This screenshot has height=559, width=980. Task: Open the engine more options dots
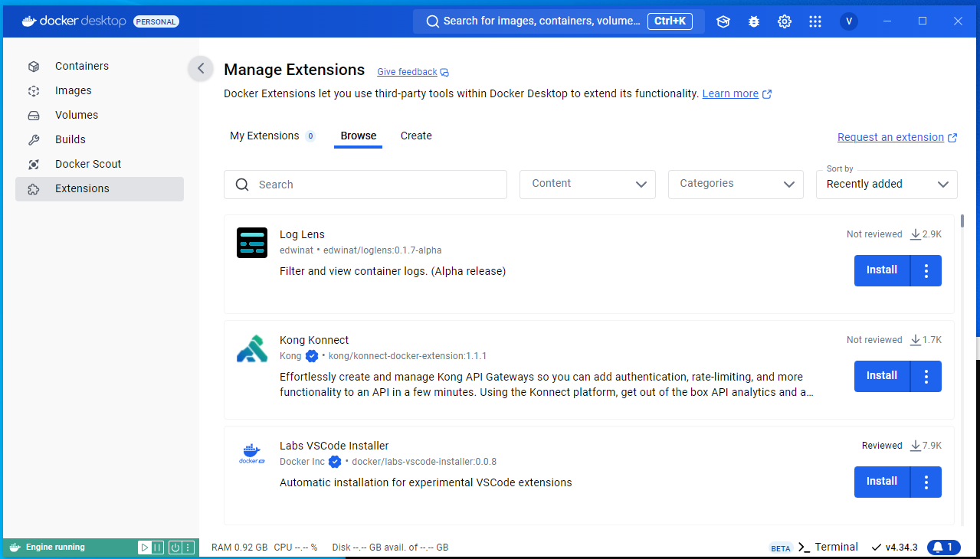(188, 548)
